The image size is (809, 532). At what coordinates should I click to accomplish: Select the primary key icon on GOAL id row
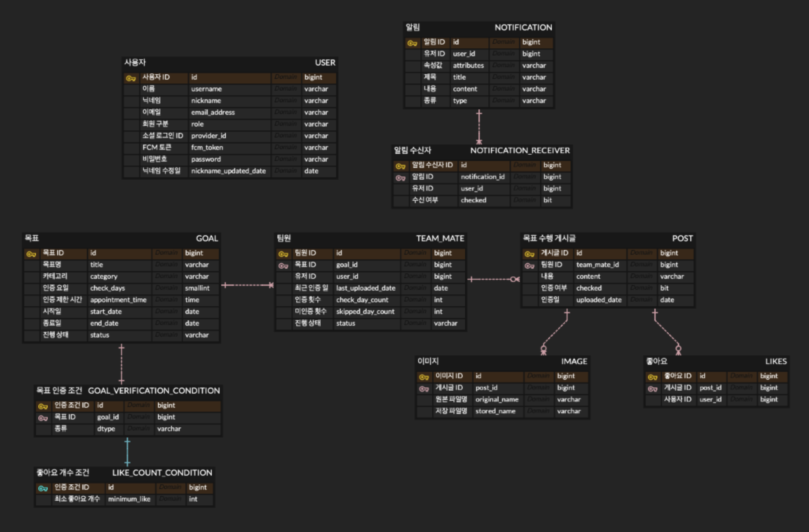click(x=30, y=253)
